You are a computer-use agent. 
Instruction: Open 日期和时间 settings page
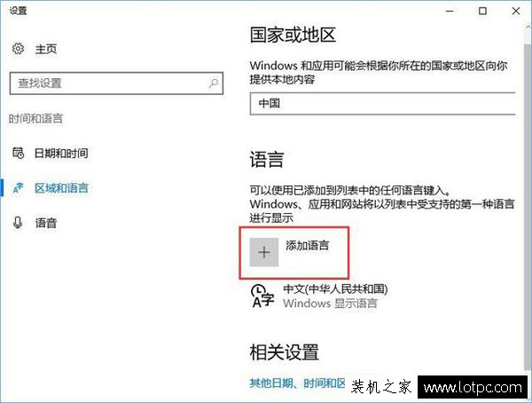(x=61, y=153)
